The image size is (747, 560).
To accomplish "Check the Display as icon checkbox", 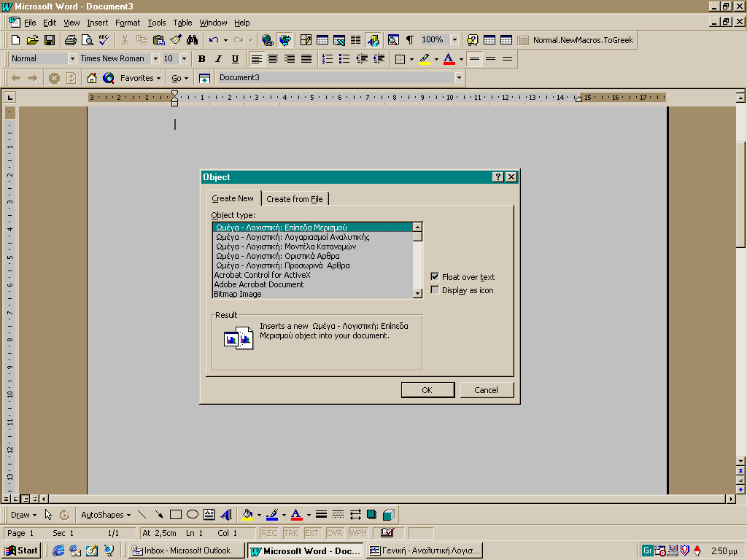I will 435,290.
